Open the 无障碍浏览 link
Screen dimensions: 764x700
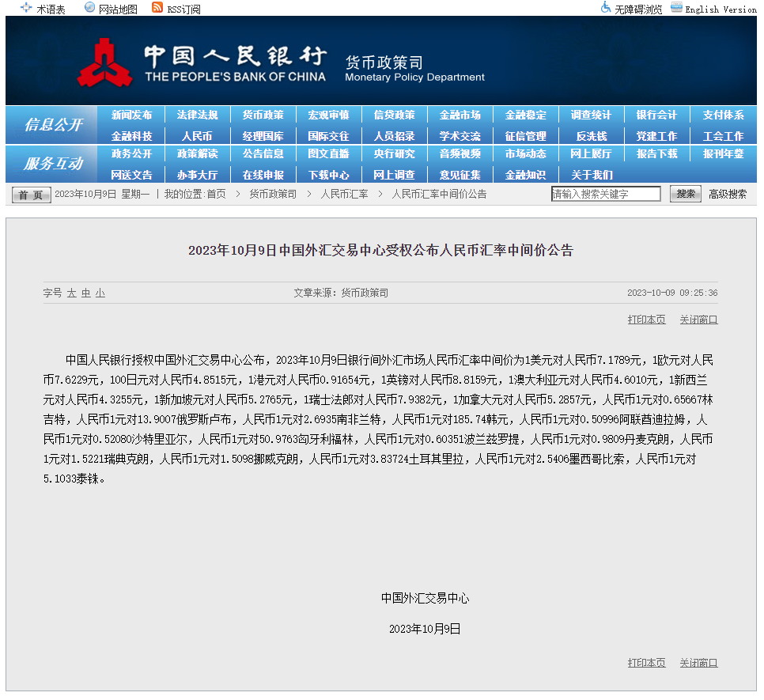638,9
